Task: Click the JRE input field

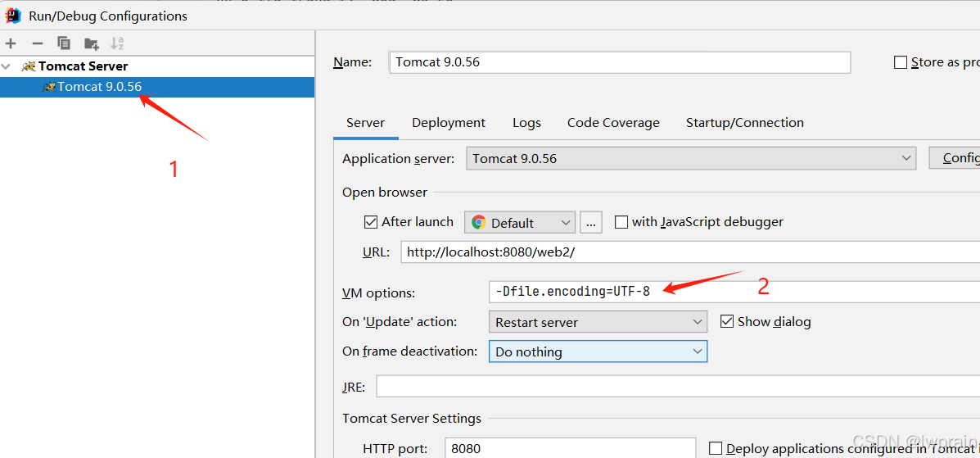Action: [678, 386]
